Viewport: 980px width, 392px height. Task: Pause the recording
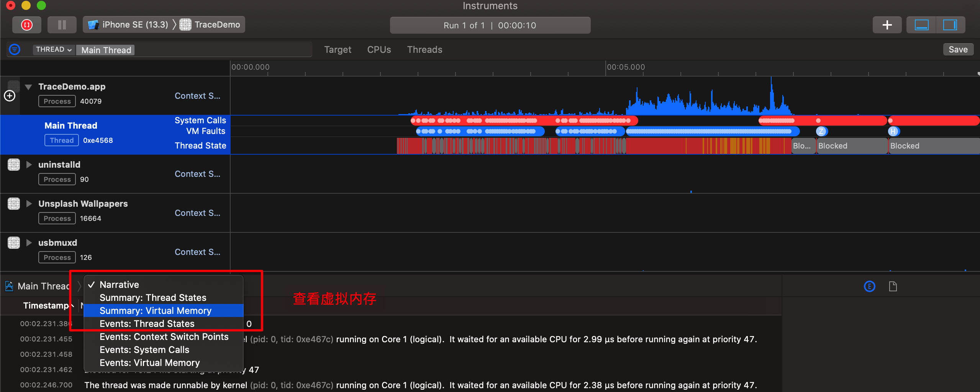coord(62,25)
